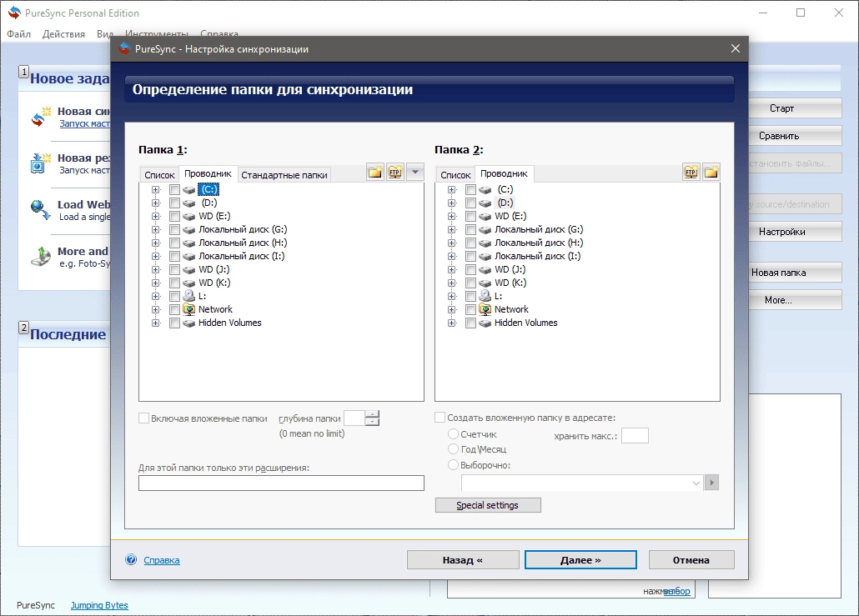
Task: Expand C: drive in Folder 1 tree
Action: coord(156,189)
